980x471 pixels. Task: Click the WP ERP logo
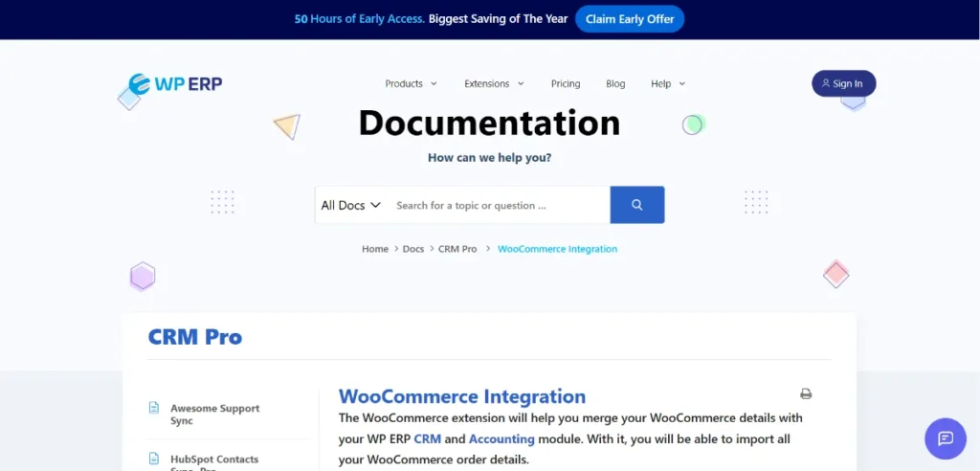tap(175, 84)
